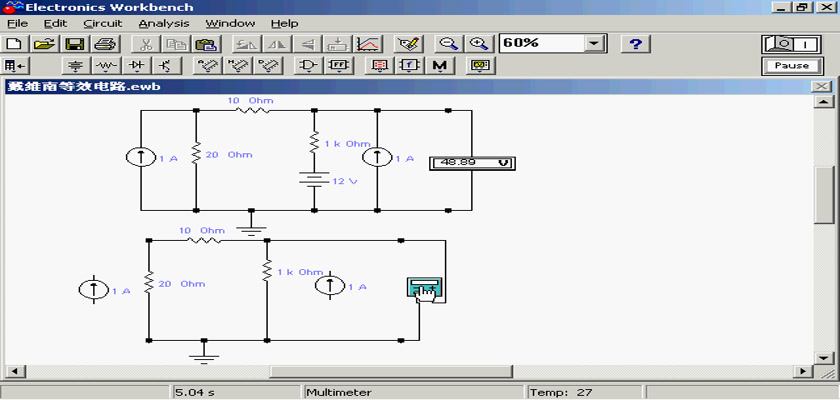Click the Cut scissors icon
The width and height of the screenshot is (840, 400).
[x=144, y=44]
